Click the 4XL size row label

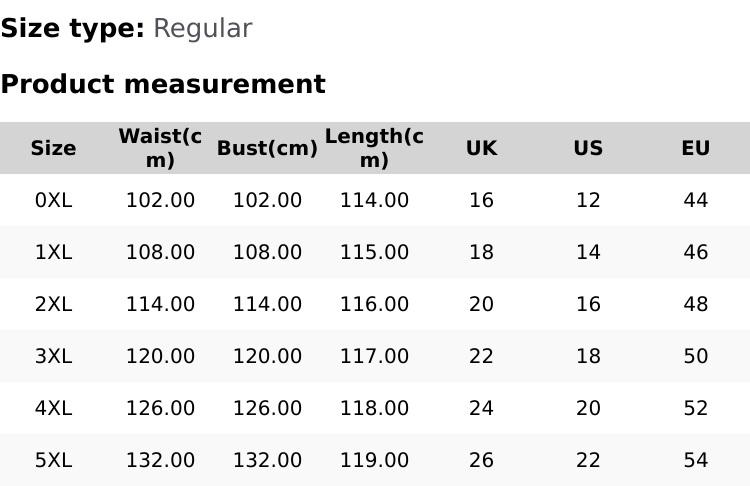[53, 408]
